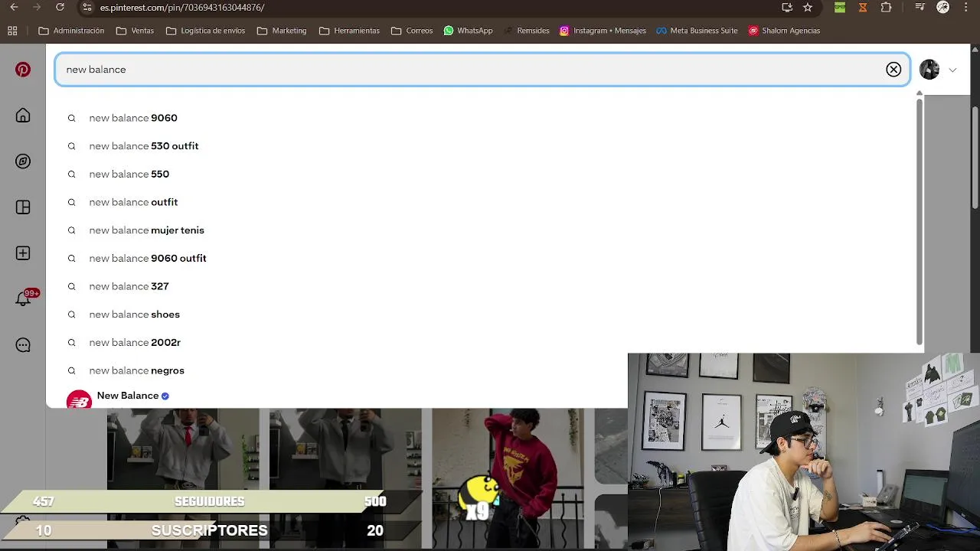
Task: Click the suggestions list scrollbar
Action: coord(920,220)
